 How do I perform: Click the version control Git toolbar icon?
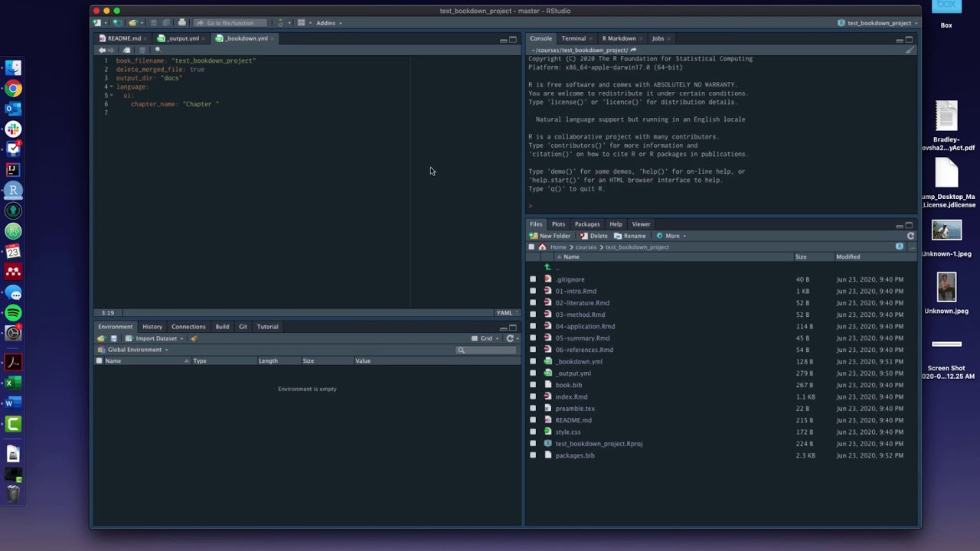(x=279, y=23)
